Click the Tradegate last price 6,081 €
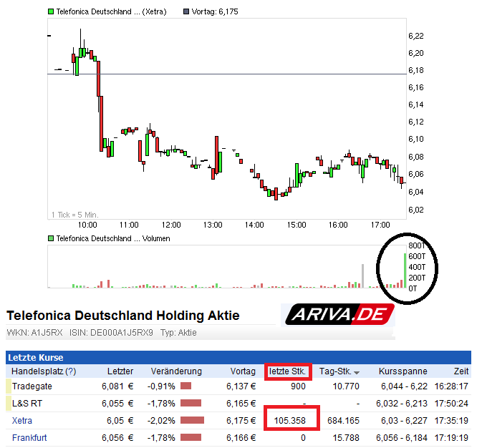 coord(117,386)
